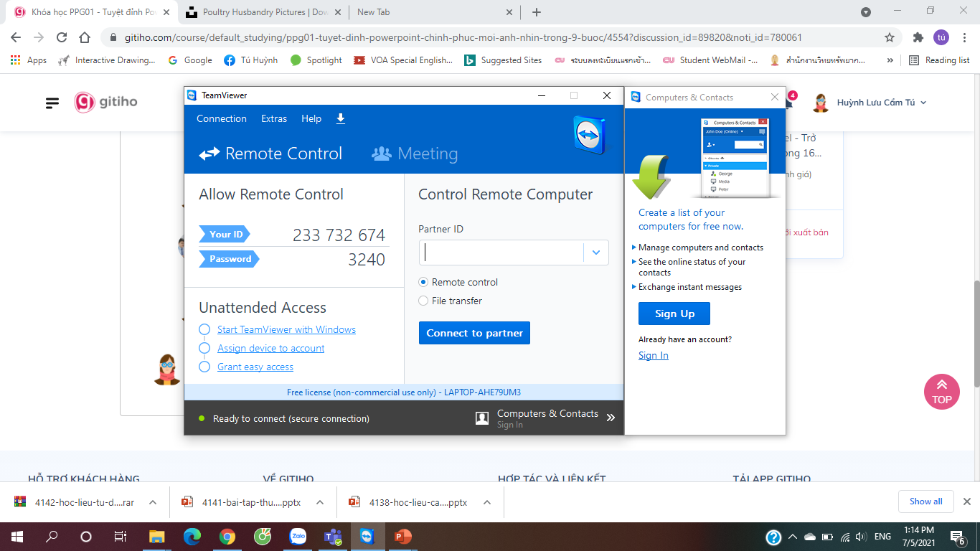Open the volume control in system tray

click(x=860, y=536)
